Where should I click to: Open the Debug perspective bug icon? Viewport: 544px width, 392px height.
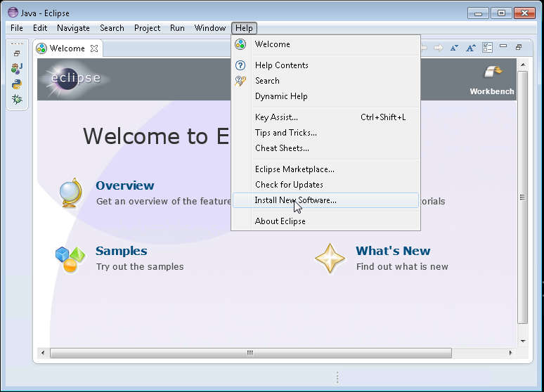17,100
